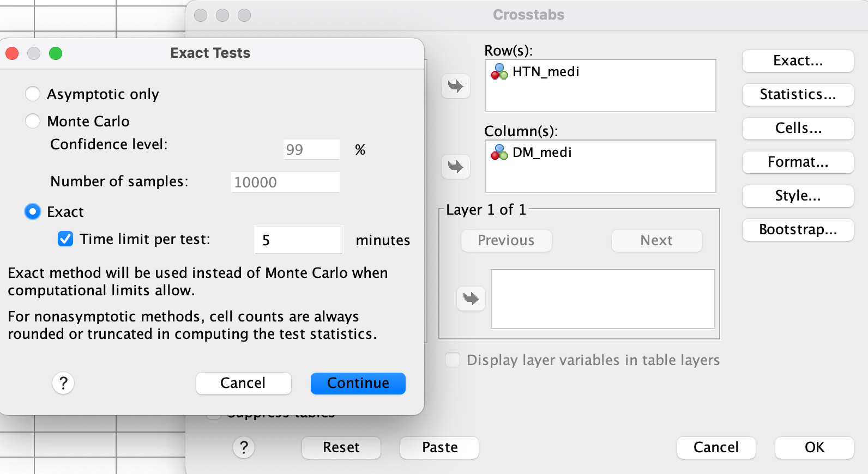Choose the Monte Carlo radio button

coord(33,121)
